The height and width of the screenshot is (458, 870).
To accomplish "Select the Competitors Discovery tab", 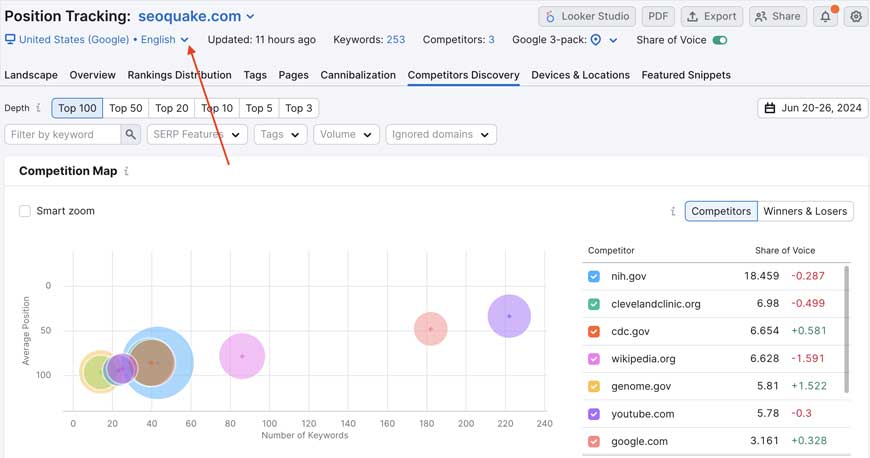I will [463, 75].
